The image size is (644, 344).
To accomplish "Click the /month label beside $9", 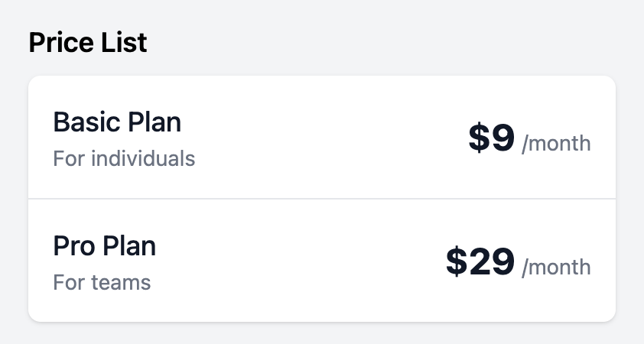I will click(556, 144).
